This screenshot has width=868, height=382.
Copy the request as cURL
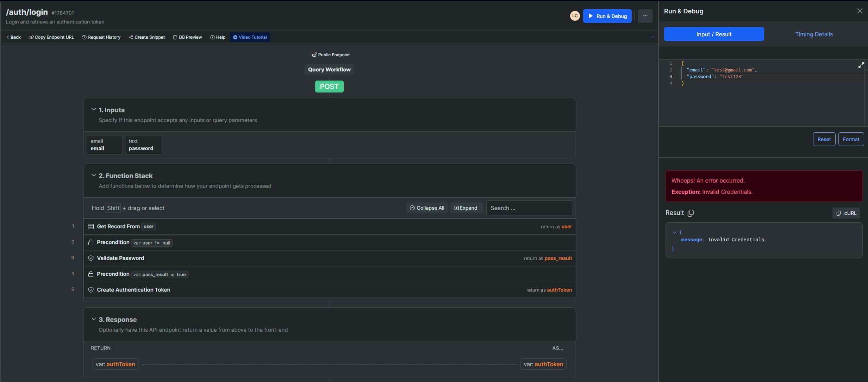tap(846, 214)
